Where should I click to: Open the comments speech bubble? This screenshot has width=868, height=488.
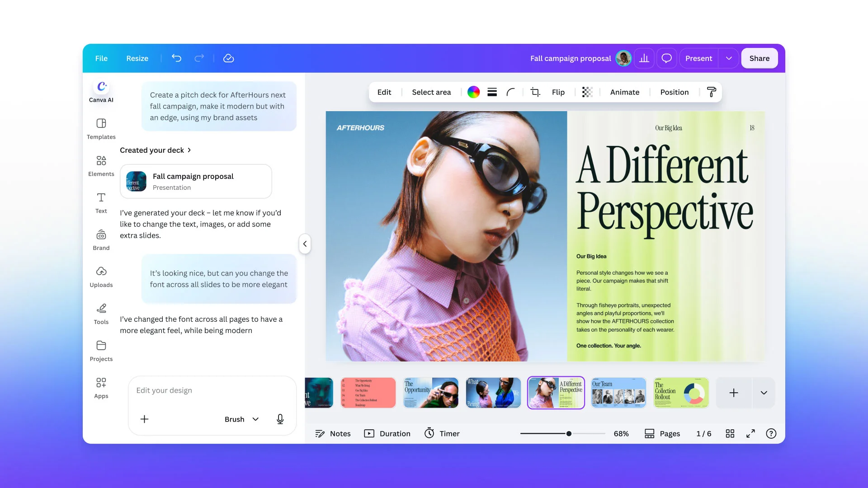click(x=666, y=58)
